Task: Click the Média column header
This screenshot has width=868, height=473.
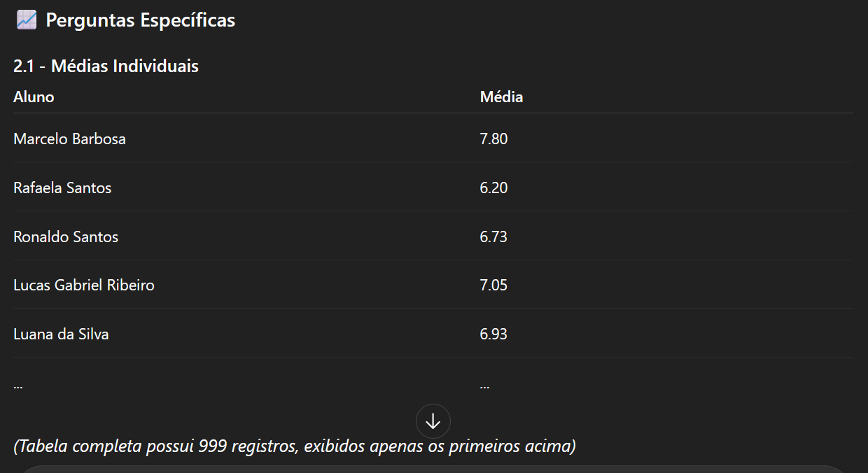Action: (501, 97)
